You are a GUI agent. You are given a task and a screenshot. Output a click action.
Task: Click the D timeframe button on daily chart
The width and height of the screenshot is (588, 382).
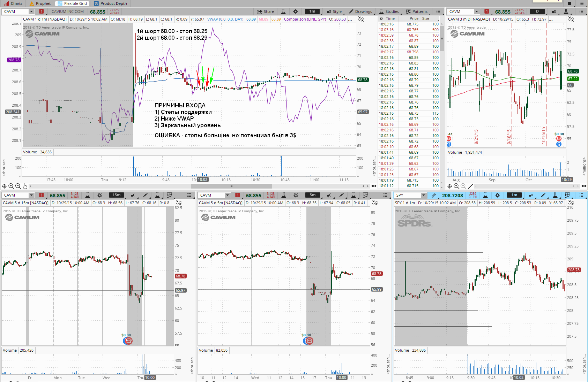tap(537, 12)
